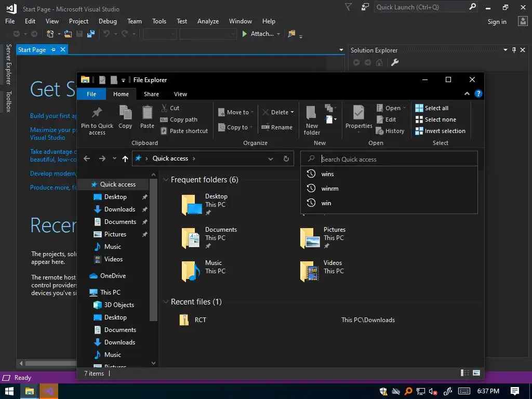532x399 pixels.
Task: Click the Rename ribbon button
Action: click(x=277, y=127)
